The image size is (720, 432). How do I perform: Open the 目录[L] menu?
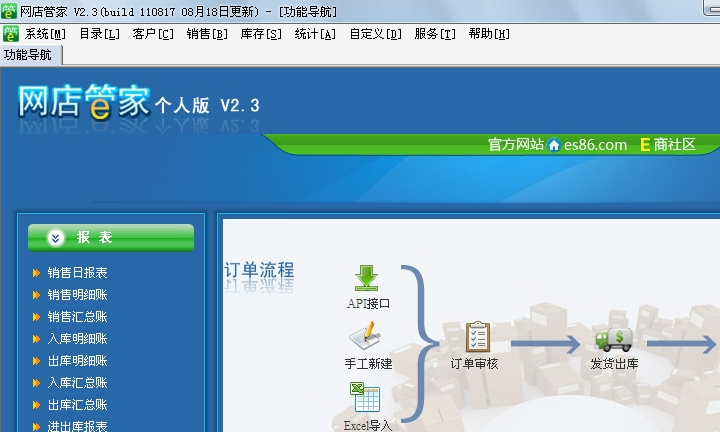click(x=99, y=34)
